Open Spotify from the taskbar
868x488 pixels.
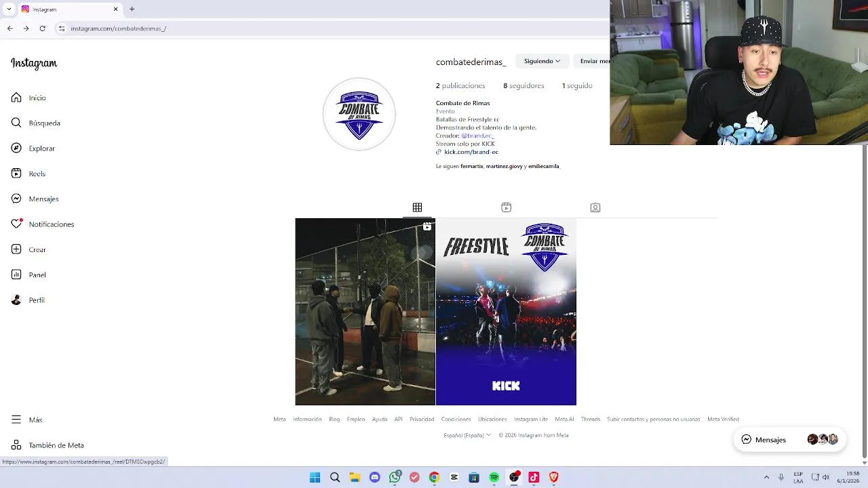494,477
